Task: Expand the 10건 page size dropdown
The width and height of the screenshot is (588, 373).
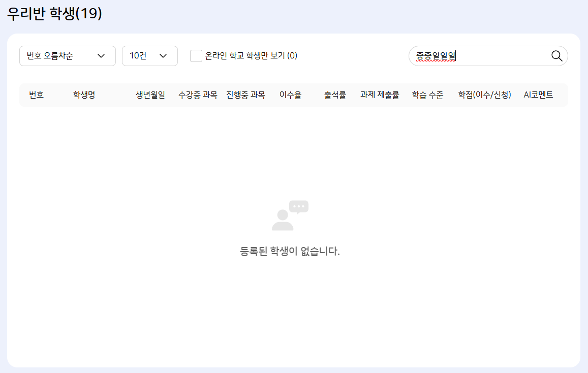Action: (x=149, y=56)
